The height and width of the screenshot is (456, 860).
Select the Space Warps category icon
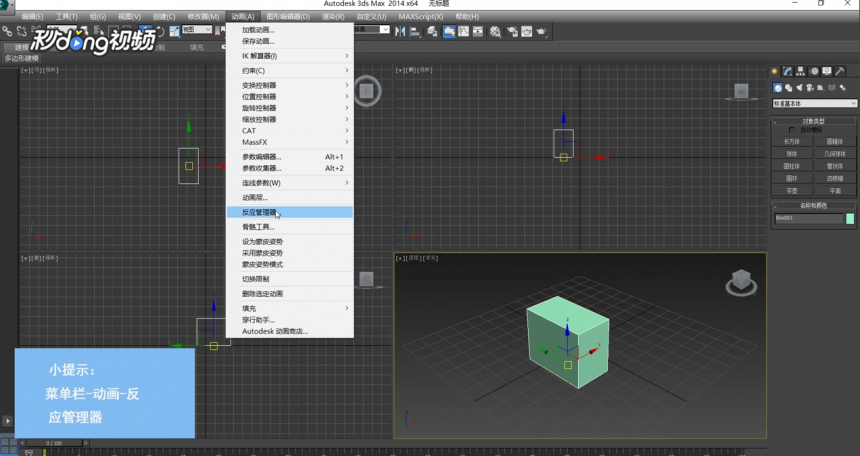pos(832,88)
